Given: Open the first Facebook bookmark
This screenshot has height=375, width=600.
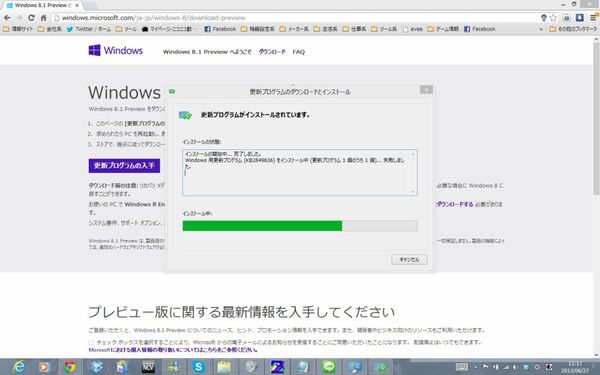Looking at the screenshot, I should click(x=220, y=29).
